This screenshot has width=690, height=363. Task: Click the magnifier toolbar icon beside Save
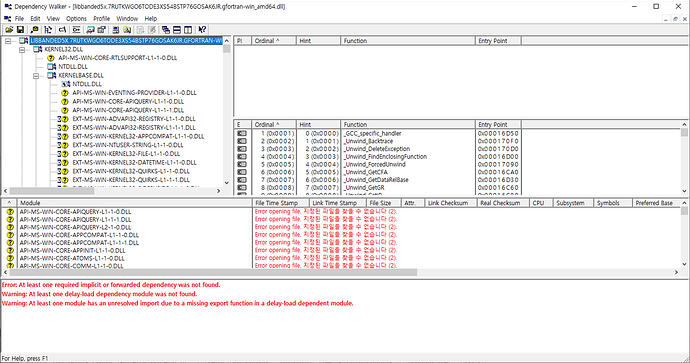[34, 29]
